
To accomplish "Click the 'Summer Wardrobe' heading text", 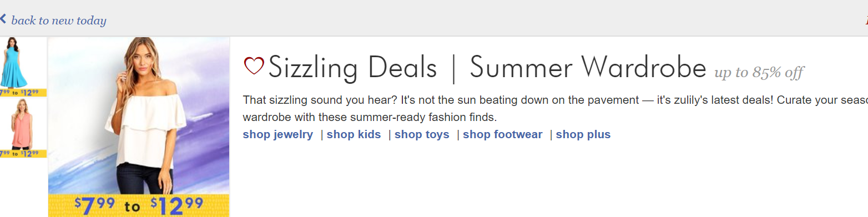I will [x=588, y=68].
